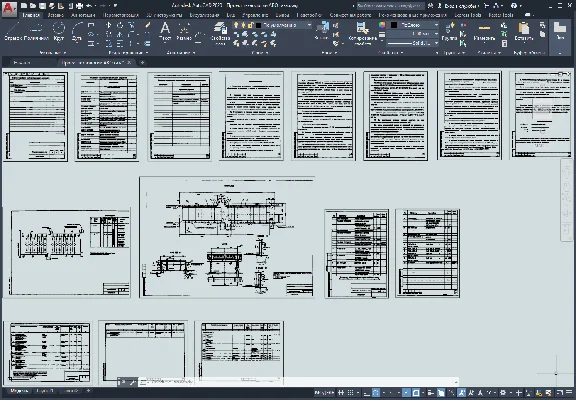Switch to the Annotate (Аннотации) ribbon tab

(83, 15)
